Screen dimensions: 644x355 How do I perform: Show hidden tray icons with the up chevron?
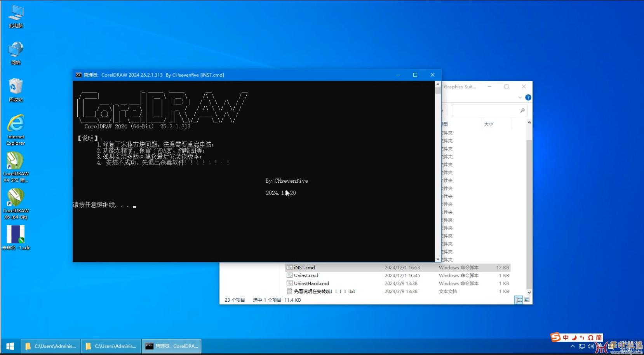pos(573,346)
